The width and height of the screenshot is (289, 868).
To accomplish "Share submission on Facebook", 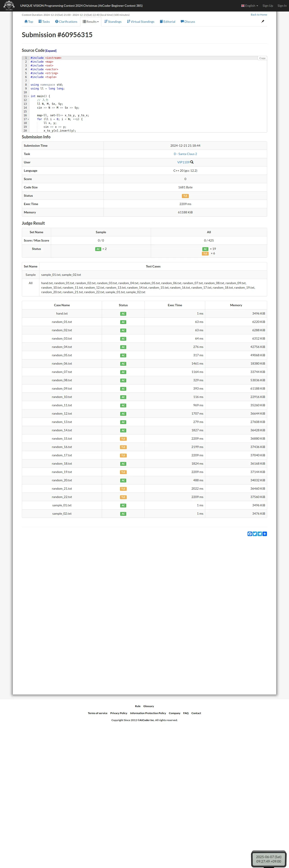I will [250, 534].
